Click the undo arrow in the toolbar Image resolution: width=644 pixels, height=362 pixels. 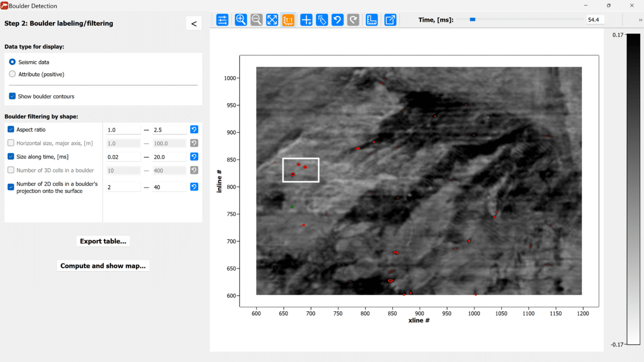337,20
